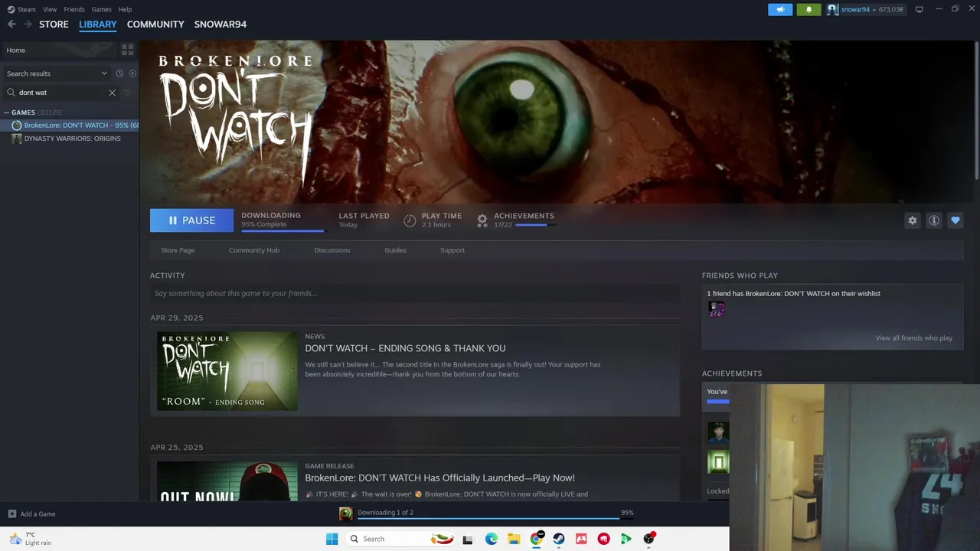Viewport: 980px width, 551px height.
Task: Collapse the GAMES category
Action: (7, 112)
